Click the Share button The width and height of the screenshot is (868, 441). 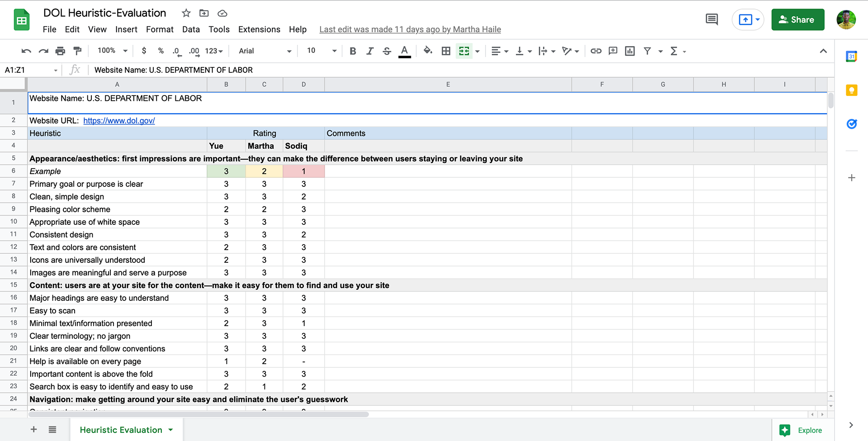point(798,19)
